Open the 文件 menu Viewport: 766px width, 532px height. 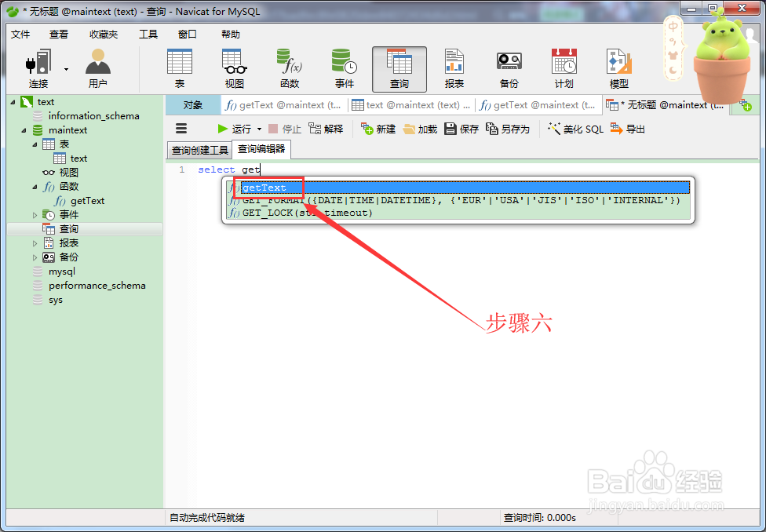click(20, 35)
